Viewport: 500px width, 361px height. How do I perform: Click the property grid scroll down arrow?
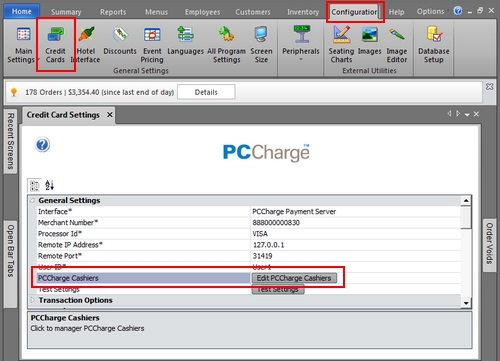coord(466,303)
